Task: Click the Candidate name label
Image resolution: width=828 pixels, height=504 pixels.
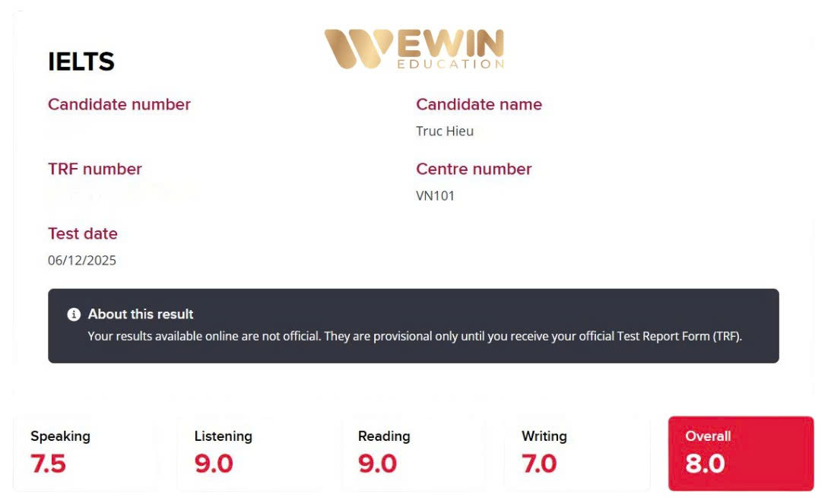Action: (x=479, y=104)
